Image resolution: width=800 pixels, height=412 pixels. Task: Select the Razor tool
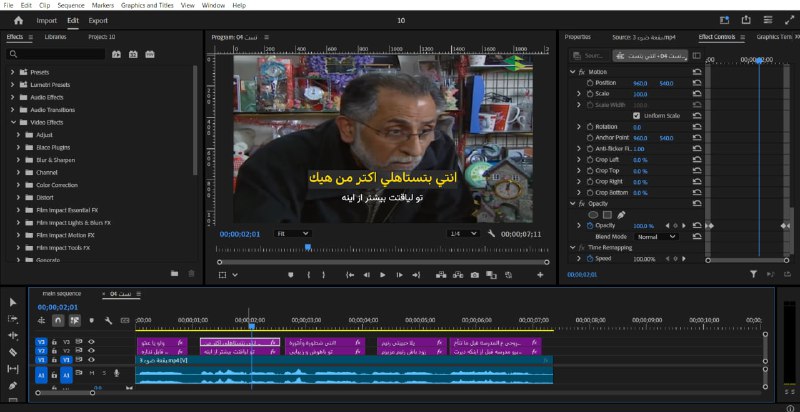tap(13, 352)
